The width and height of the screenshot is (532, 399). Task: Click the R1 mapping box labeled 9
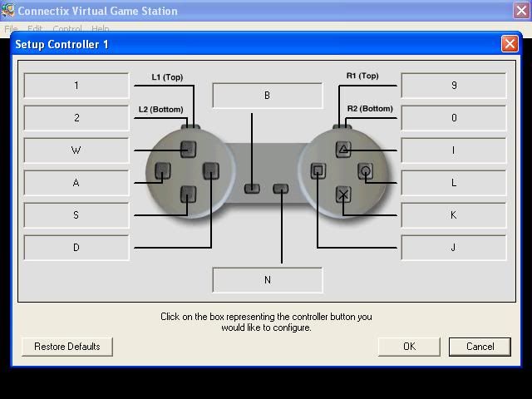pyautogui.click(x=454, y=86)
